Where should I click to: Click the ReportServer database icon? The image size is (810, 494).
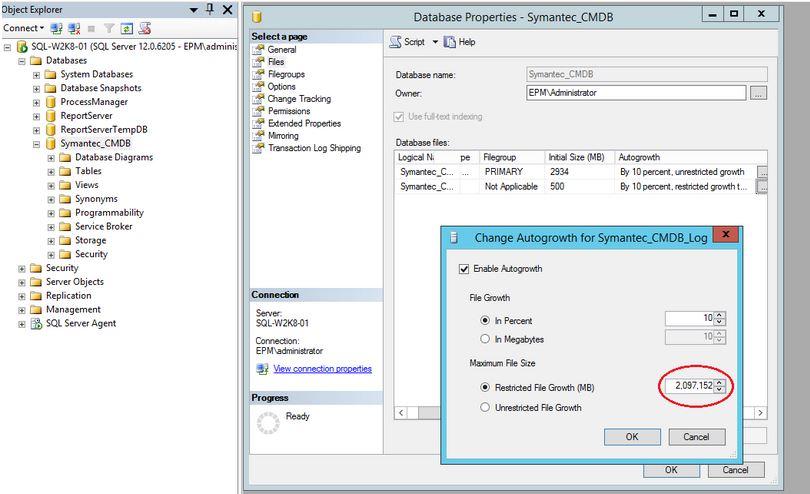point(50,116)
